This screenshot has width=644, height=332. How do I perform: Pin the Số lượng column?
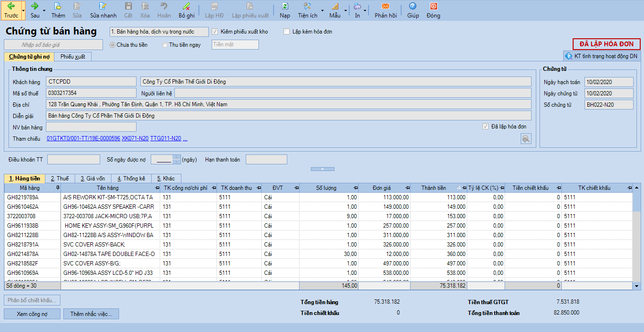[x=356, y=188]
